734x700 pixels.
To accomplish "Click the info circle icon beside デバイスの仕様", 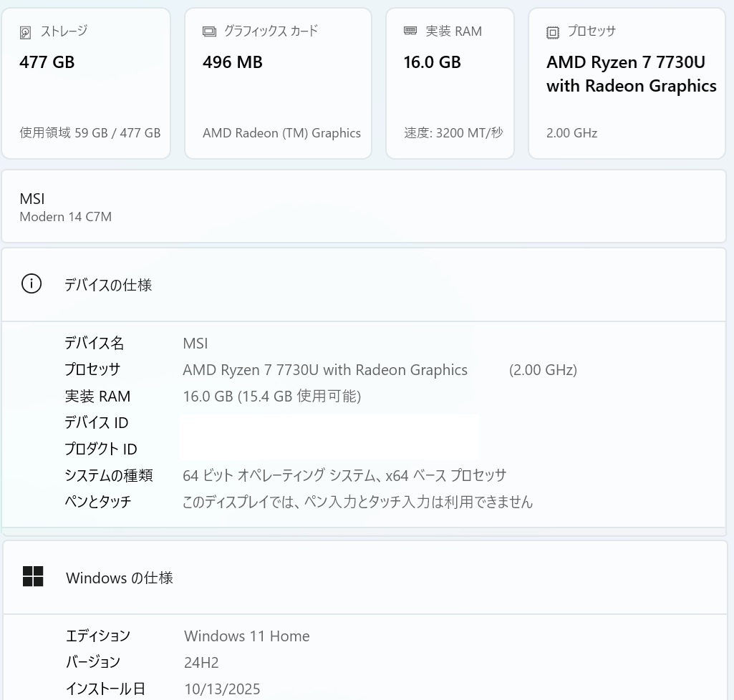I will pos(32,284).
